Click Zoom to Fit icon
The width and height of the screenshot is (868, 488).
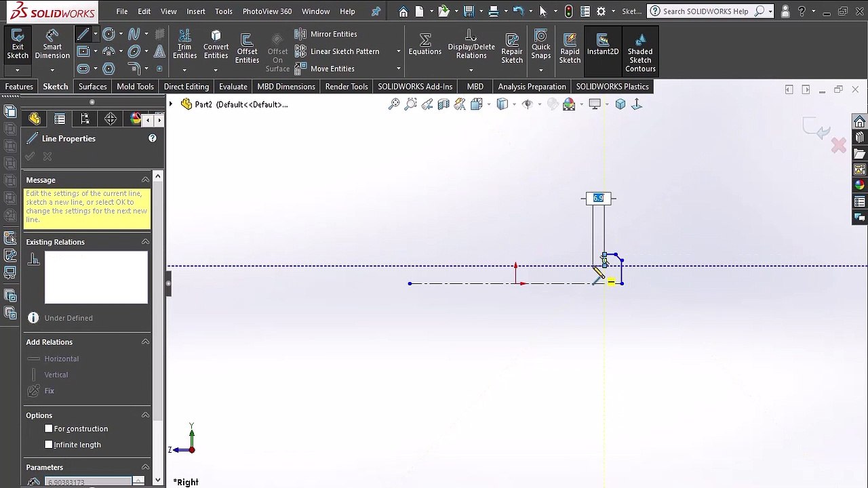[394, 104]
